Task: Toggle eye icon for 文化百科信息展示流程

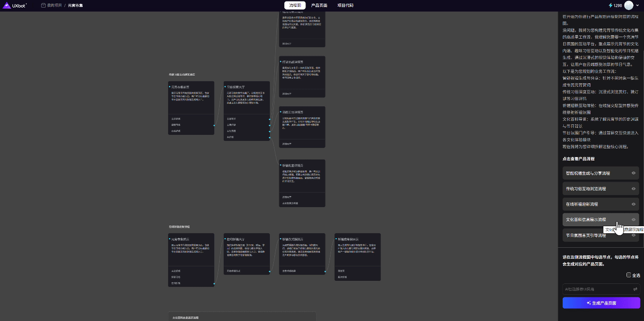Action: pyautogui.click(x=633, y=220)
